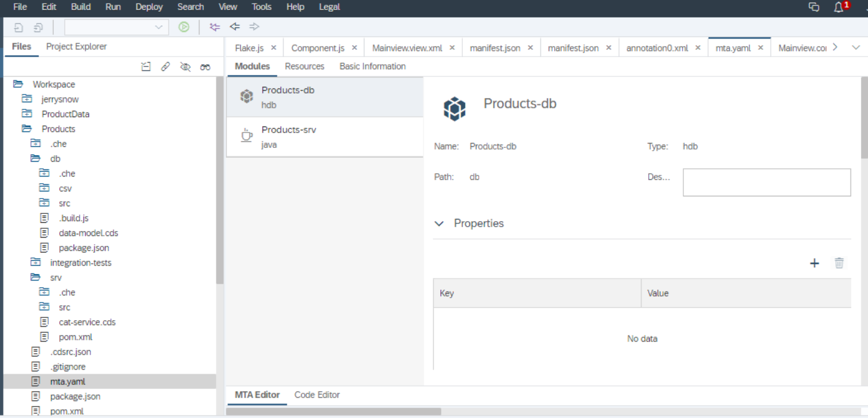Click the horizontal scrollbar at bottom
This screenshot has height=418, width=868.
click(334, 411)
